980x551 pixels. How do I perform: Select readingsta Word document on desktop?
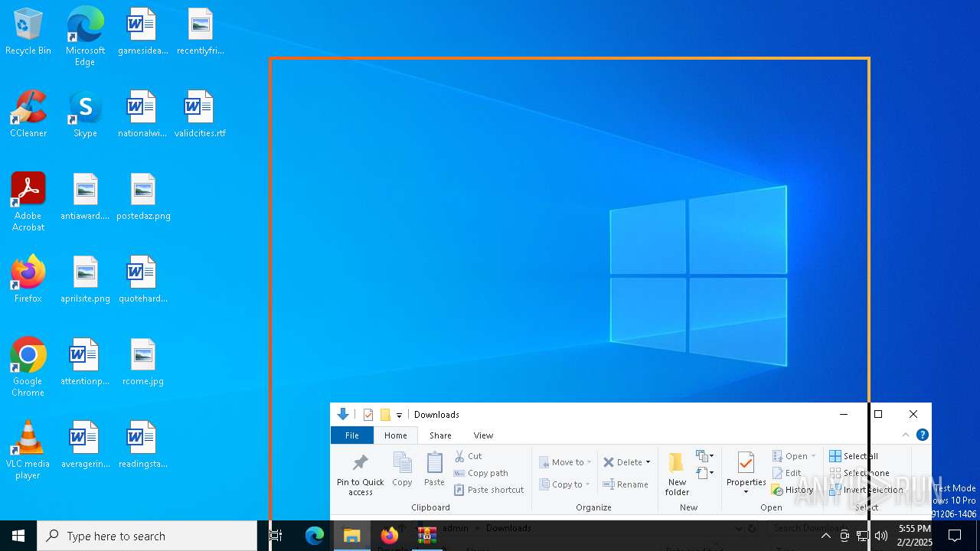[143, 445]
